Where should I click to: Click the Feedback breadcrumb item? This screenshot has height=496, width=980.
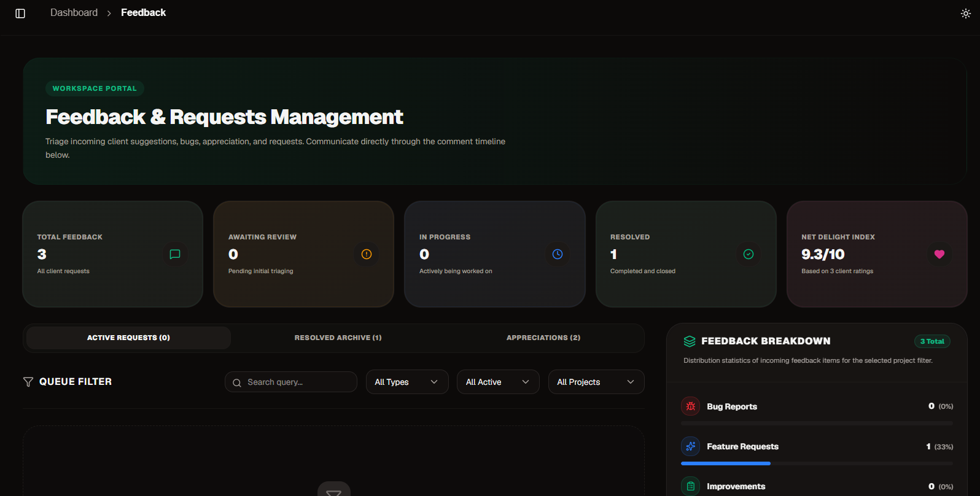[143, 13]
